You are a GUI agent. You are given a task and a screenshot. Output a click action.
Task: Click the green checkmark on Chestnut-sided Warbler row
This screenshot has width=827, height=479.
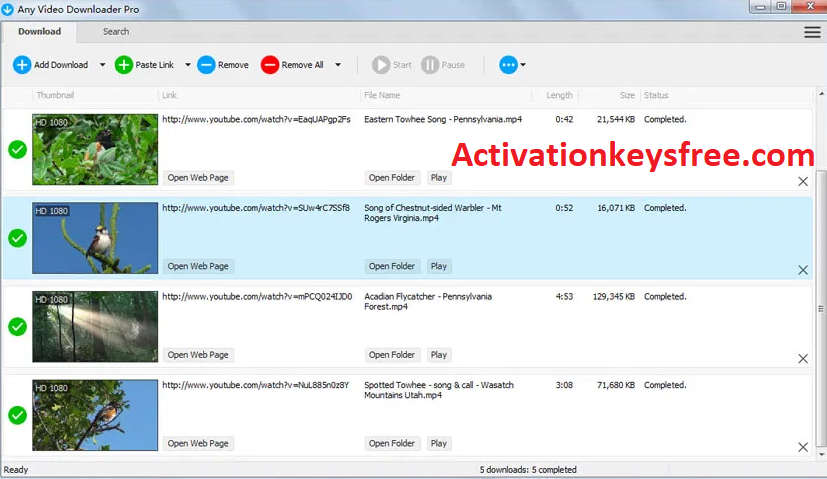[x=17, y=238]
